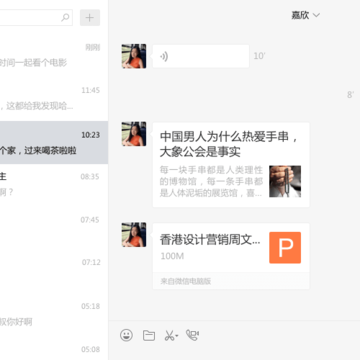Open the scissors tool dropdown arrow
Screen dimensions: 360x360
(177, 336)
